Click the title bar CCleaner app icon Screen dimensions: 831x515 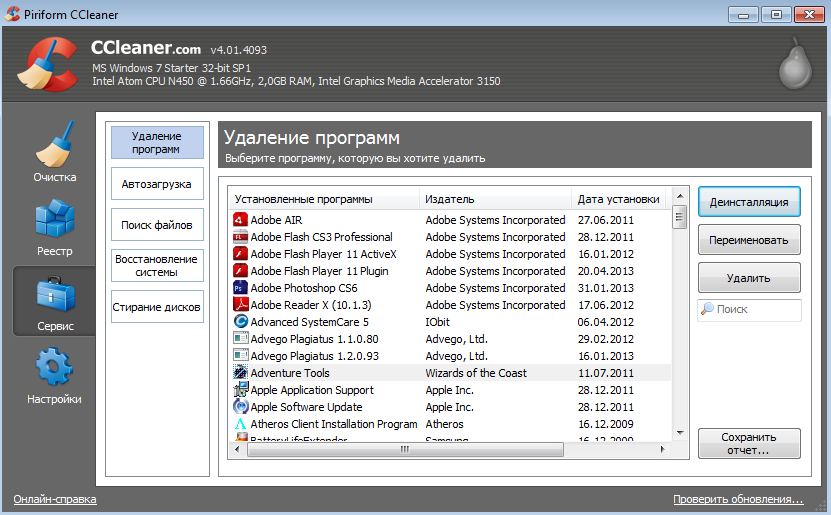(x=12, y=14)
